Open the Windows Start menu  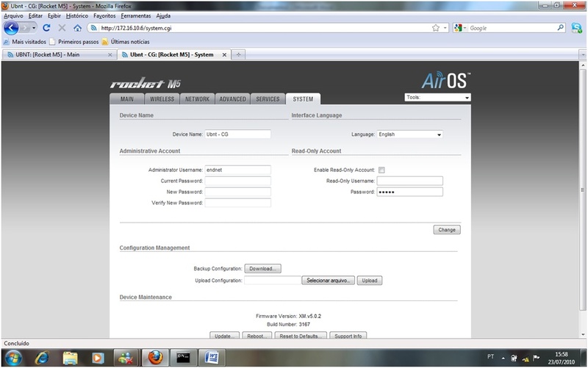point(13,358)
